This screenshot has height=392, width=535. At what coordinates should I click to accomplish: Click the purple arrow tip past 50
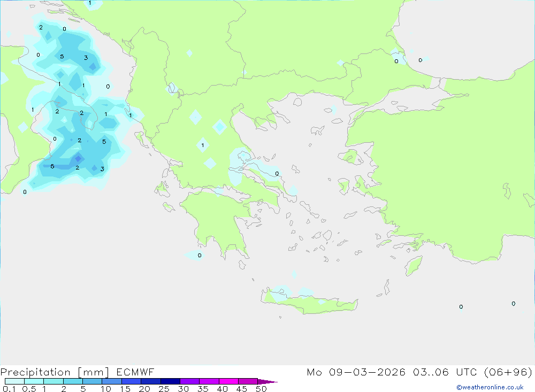click(267, 382)
